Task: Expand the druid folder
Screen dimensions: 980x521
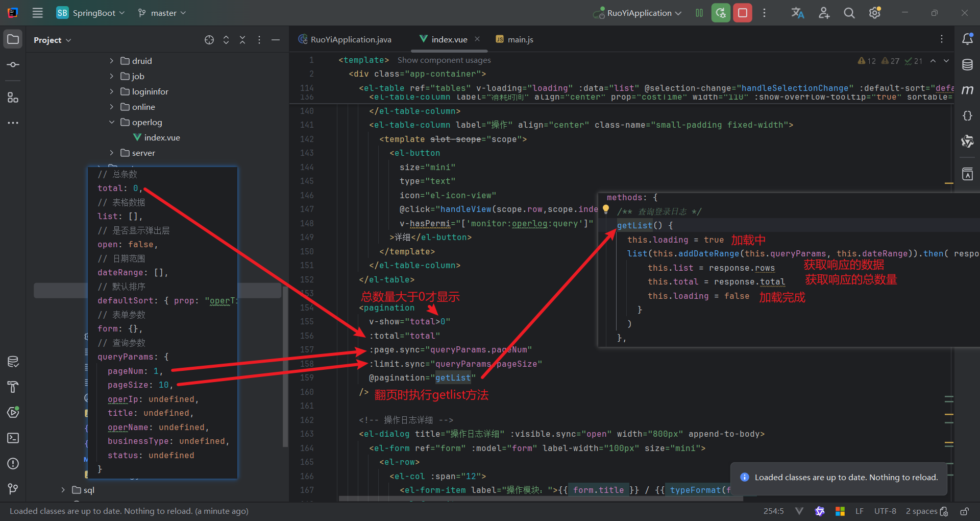Action: [112, 61]
